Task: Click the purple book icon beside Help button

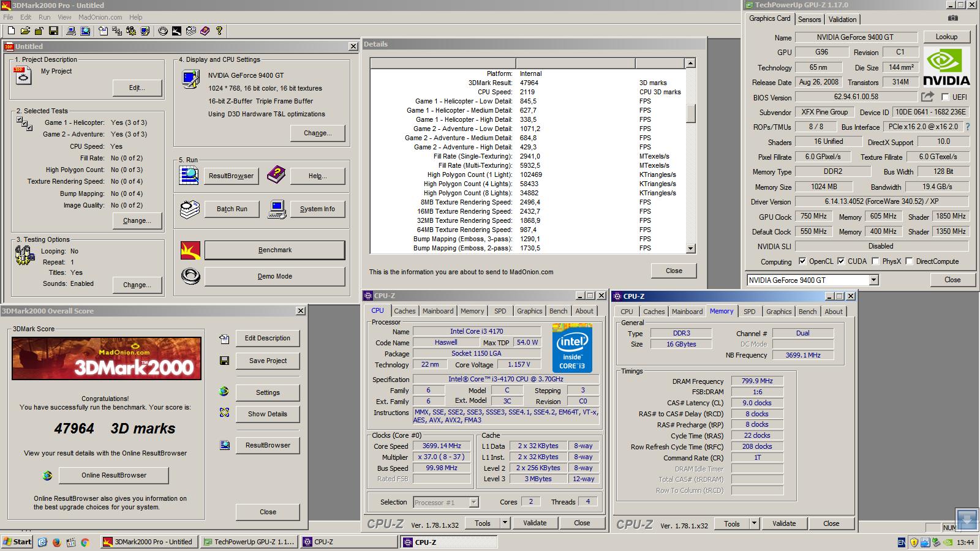Action: click(277, 176)
